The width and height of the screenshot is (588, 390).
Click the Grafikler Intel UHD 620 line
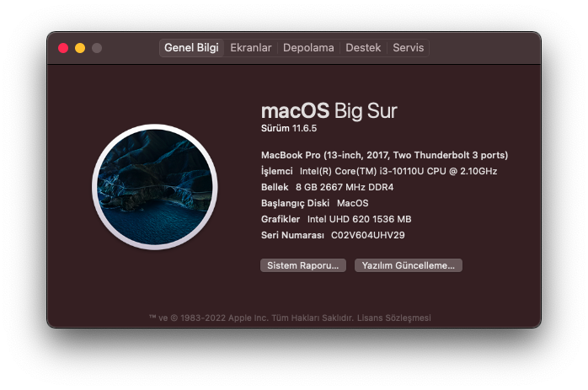click(x=335, y=219)
